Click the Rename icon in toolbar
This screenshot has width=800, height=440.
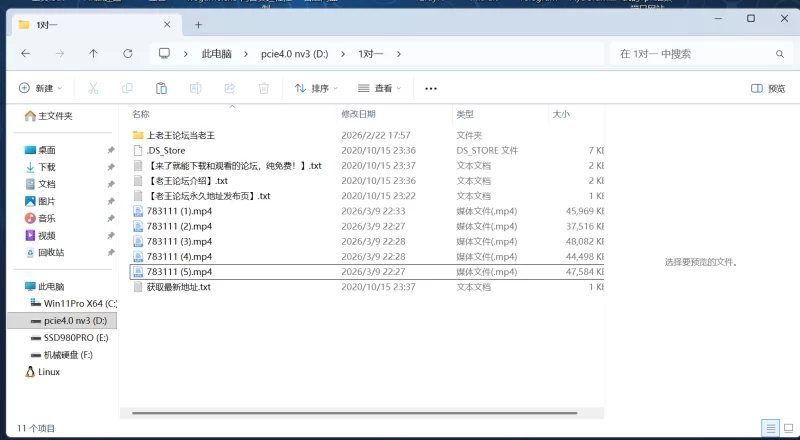[195, 88]
